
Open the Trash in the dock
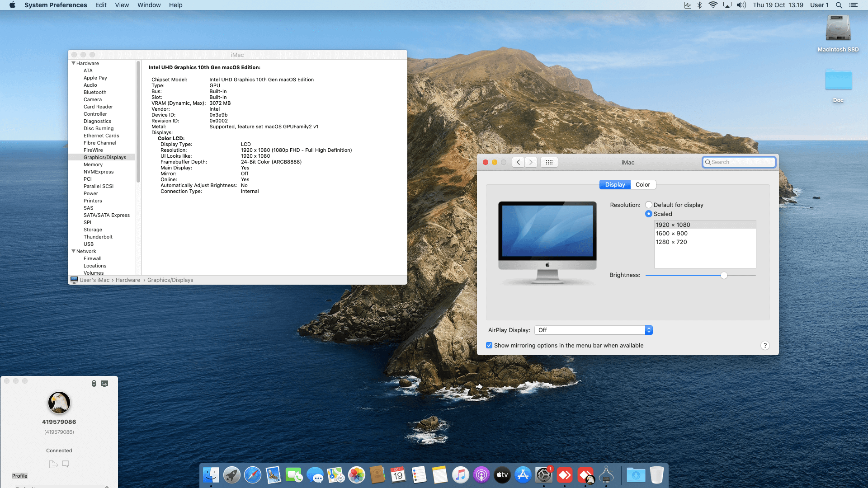pos(657,475)
